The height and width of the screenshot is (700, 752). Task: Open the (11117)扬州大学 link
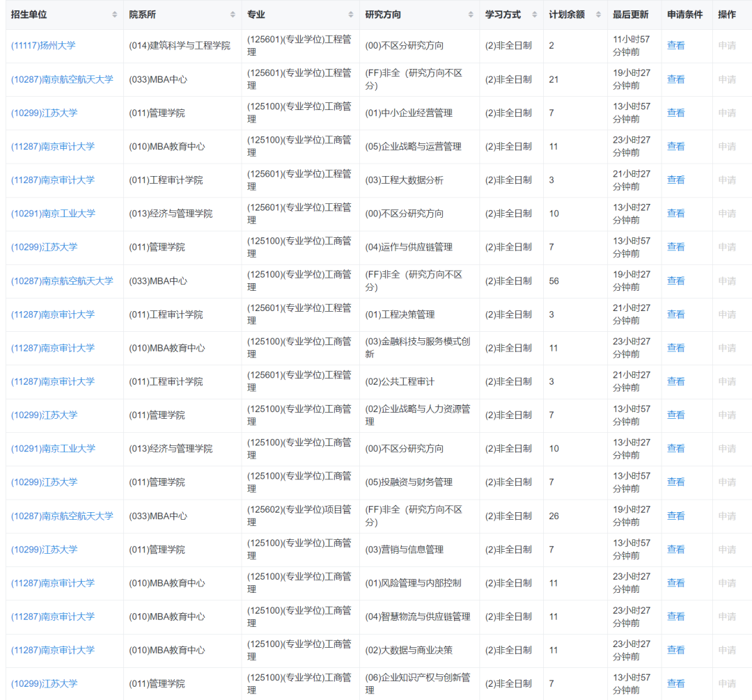[x=43, y=45]
